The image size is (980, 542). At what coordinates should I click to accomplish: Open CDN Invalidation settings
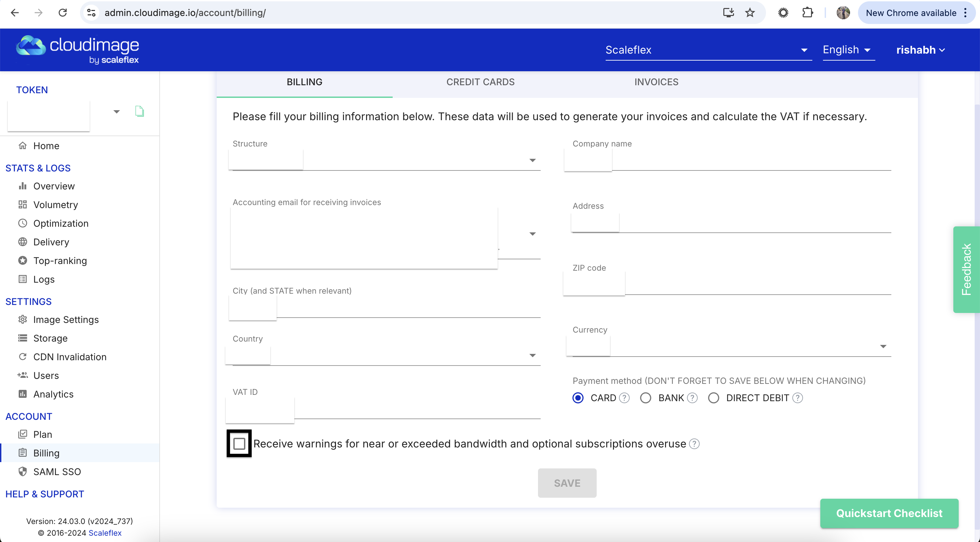pyautogui.click(x=70, y=357)
